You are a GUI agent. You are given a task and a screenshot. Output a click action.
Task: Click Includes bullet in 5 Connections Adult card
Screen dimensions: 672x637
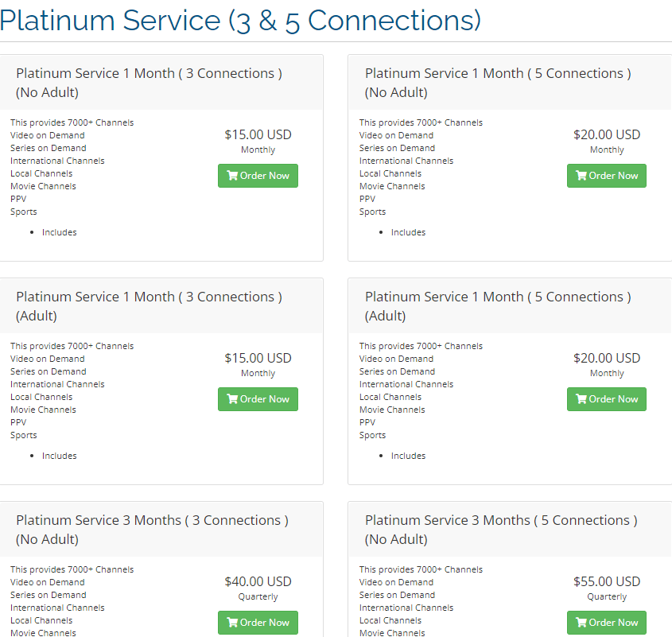pos(408,456)
